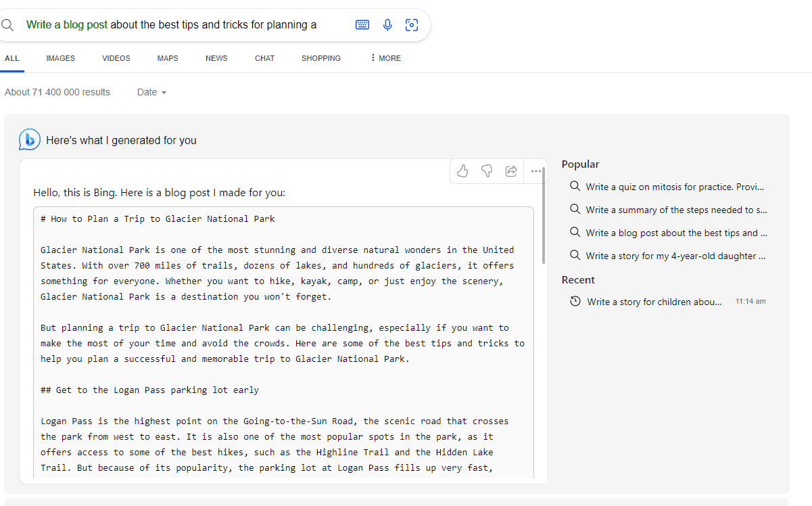This screenshot has width=812, height=506.
Task: Open recent search about children's story
Action: click(654, 302)
